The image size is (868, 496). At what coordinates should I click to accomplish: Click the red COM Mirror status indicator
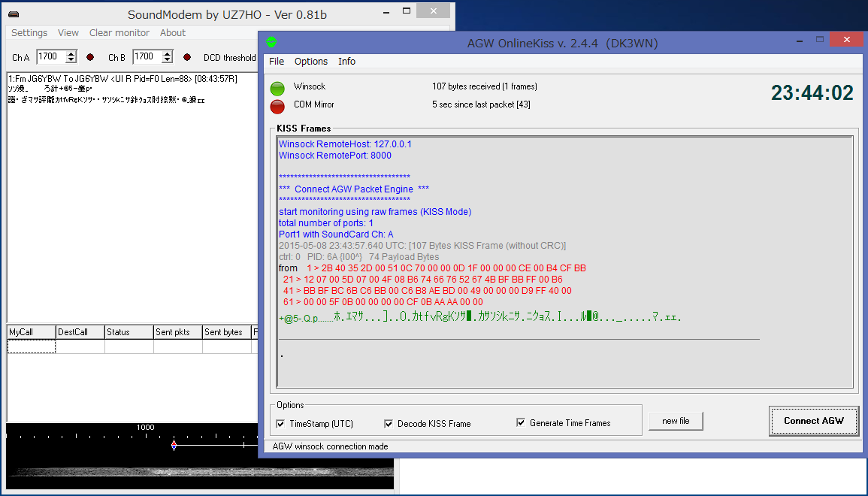(277, 106)
